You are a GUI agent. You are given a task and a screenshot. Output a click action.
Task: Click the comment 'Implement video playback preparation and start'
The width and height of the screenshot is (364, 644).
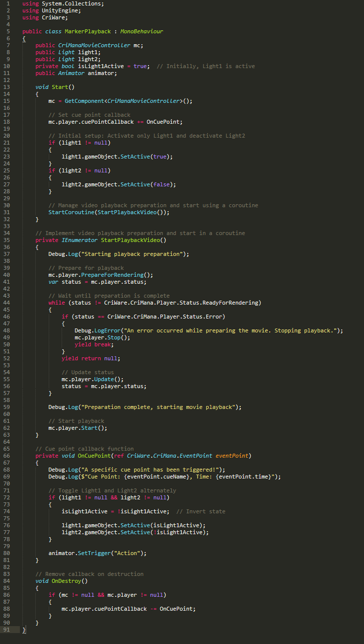pos(140,233)
